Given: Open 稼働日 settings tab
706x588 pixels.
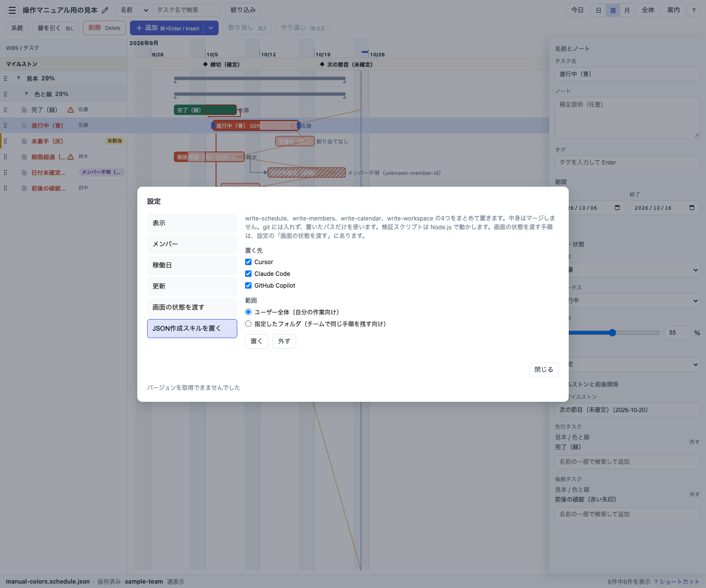Looking at the screenshot, I should click(192, 265).
